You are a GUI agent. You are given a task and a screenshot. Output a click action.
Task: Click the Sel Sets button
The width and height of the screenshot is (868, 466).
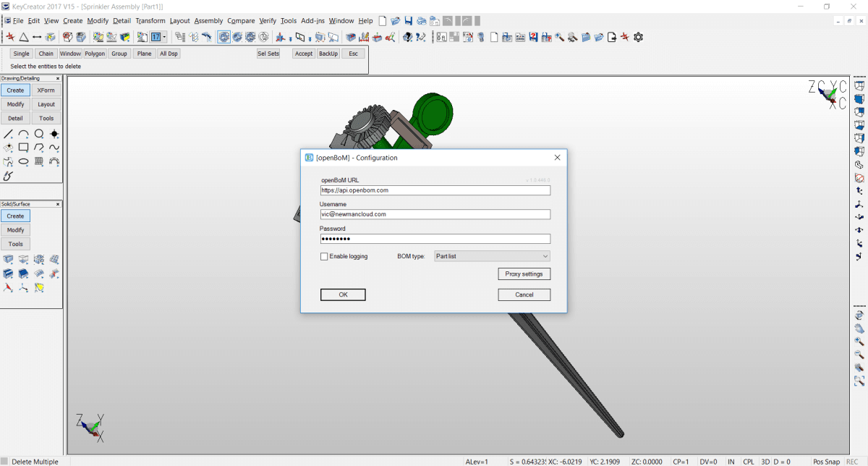tap(268, 54)
